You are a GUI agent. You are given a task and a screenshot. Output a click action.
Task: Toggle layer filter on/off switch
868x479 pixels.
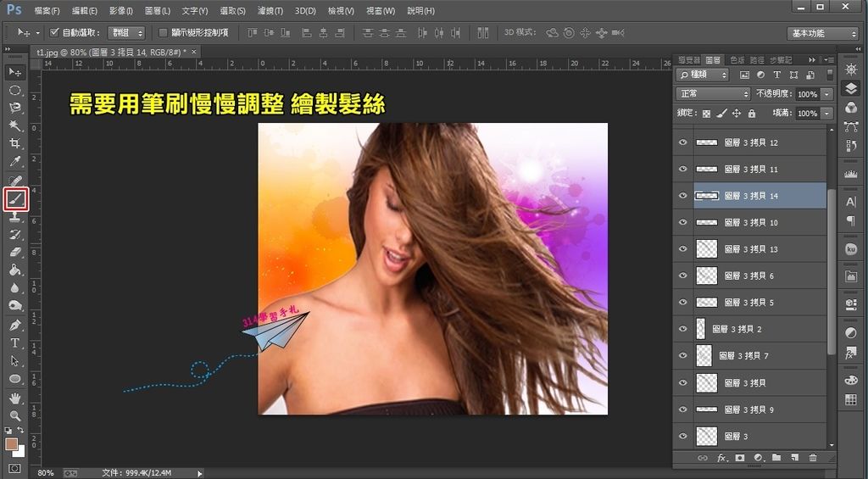coord(829,75)
